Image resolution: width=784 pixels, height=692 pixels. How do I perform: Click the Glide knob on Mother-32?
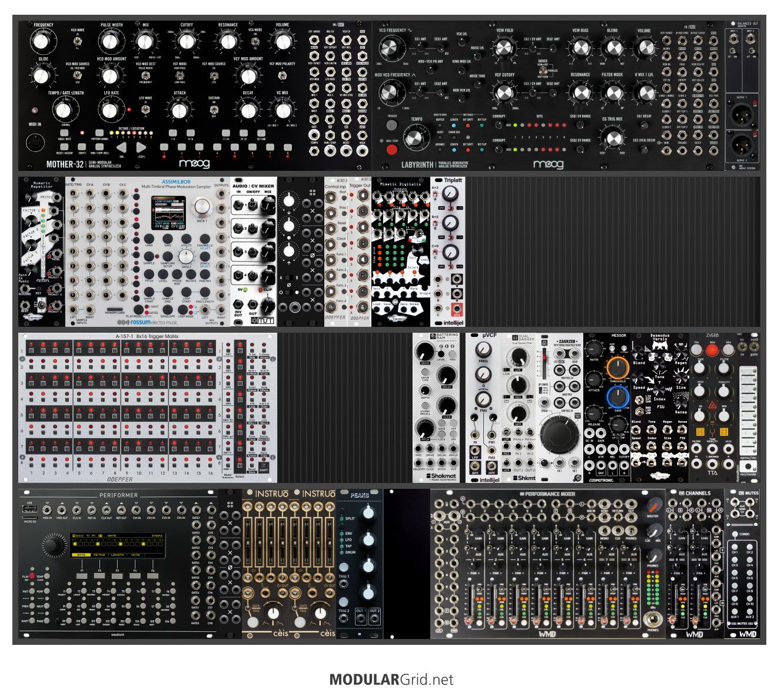(x=41, y=75)
